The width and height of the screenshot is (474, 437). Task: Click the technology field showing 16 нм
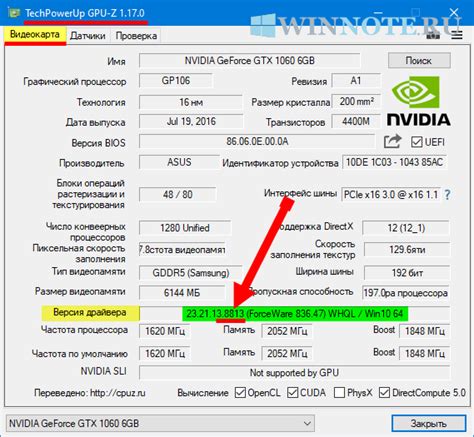191,102
